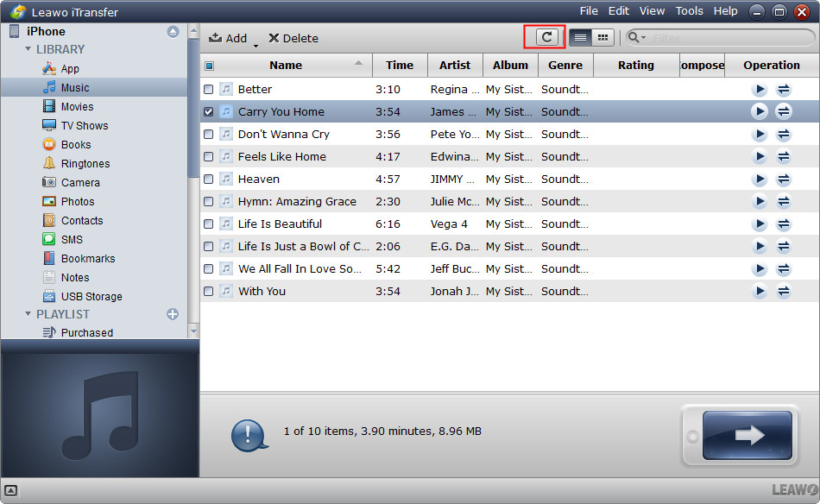
Task: Click the Delete button
Action: point(293,38)
